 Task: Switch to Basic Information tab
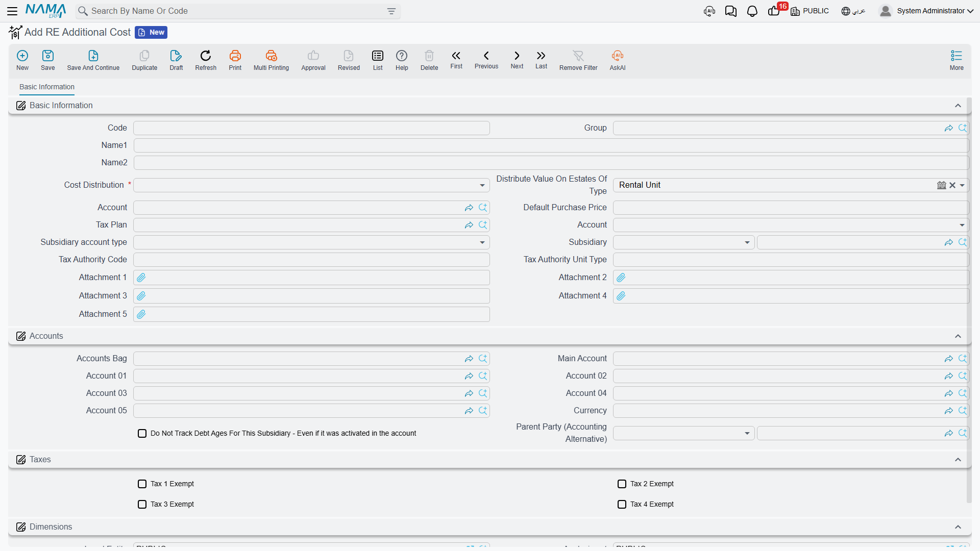point(47,87)
